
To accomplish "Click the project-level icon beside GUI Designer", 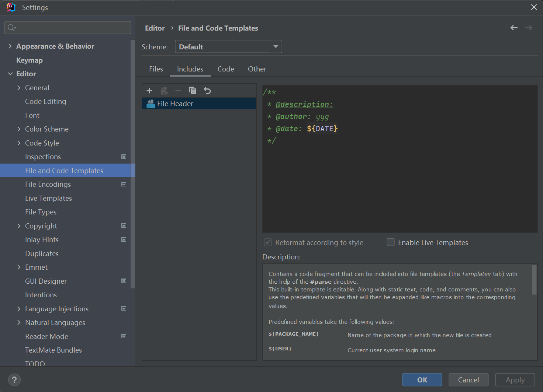I will (124, 281).
